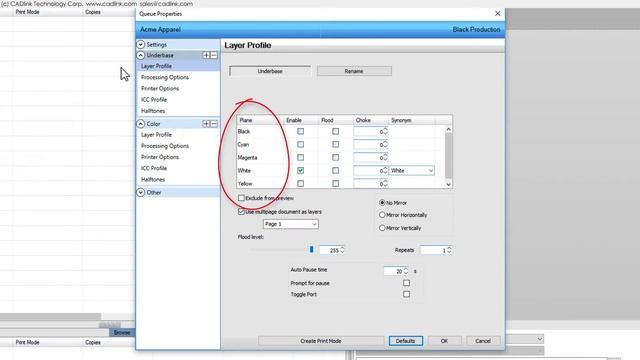
Task: Enable the Yellow plane checkbox
Action: pos(300,184)
